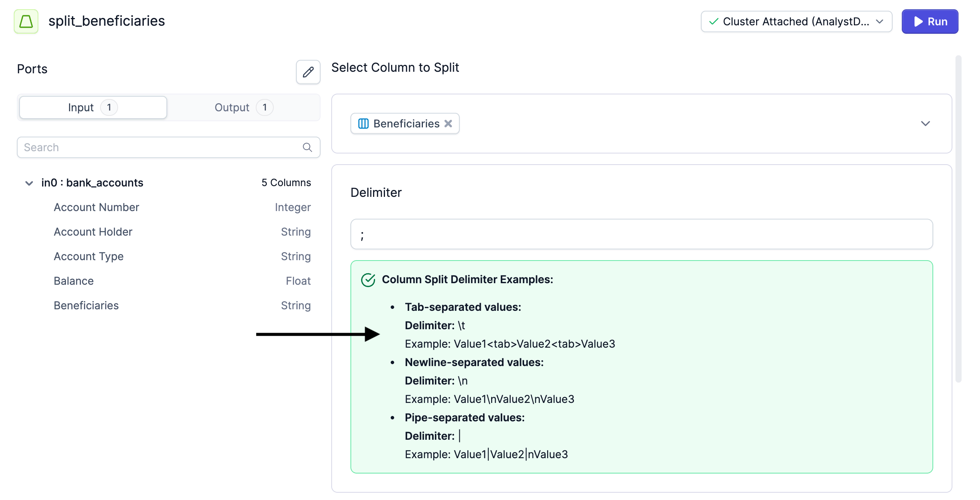
Task: Remove the Beneficiaries column chip
Action: click(448, 124)
